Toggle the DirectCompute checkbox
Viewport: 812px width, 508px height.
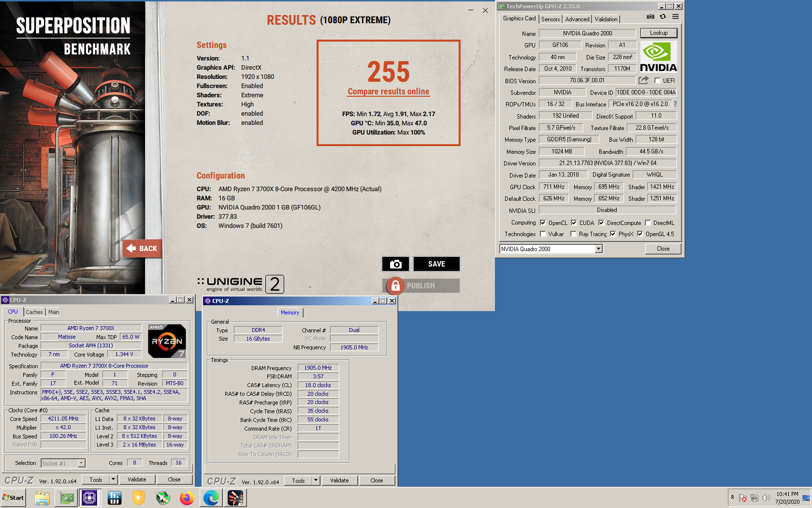pos(601,223)
